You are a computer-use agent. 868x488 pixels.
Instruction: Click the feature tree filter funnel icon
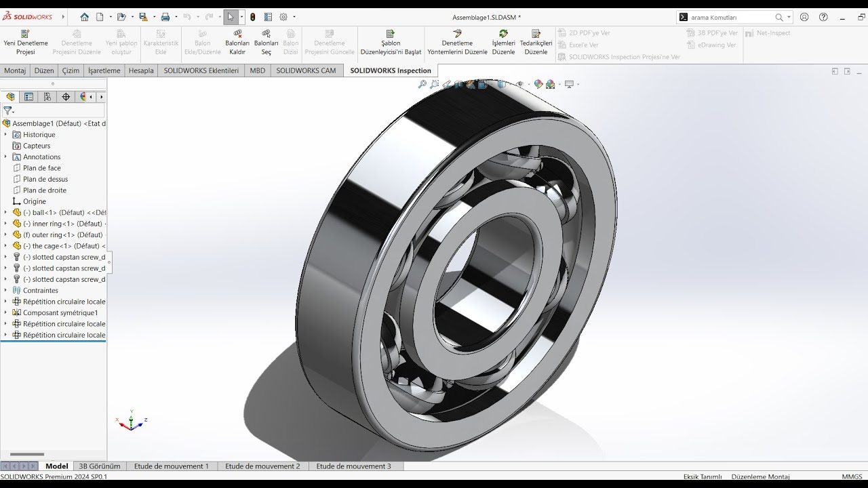coord(7,110)
